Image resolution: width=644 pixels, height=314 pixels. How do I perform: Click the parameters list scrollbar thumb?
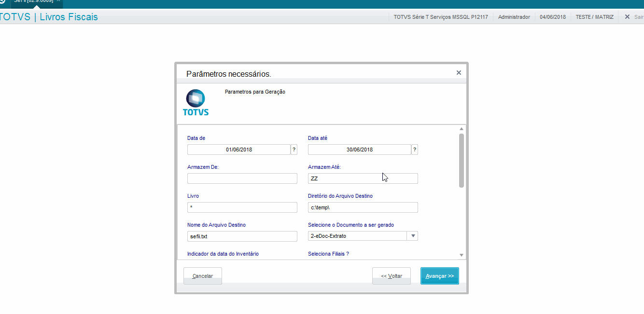(462, 161)
